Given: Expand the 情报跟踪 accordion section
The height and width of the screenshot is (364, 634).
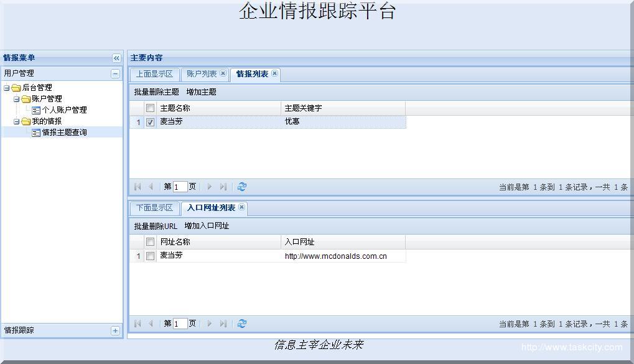Looking at the screenshot, I should [115, 330].
